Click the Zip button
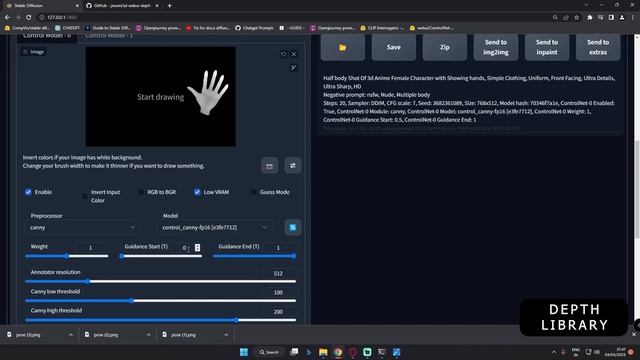The width and height of the screenshot is (640, 360). (444, 47)
